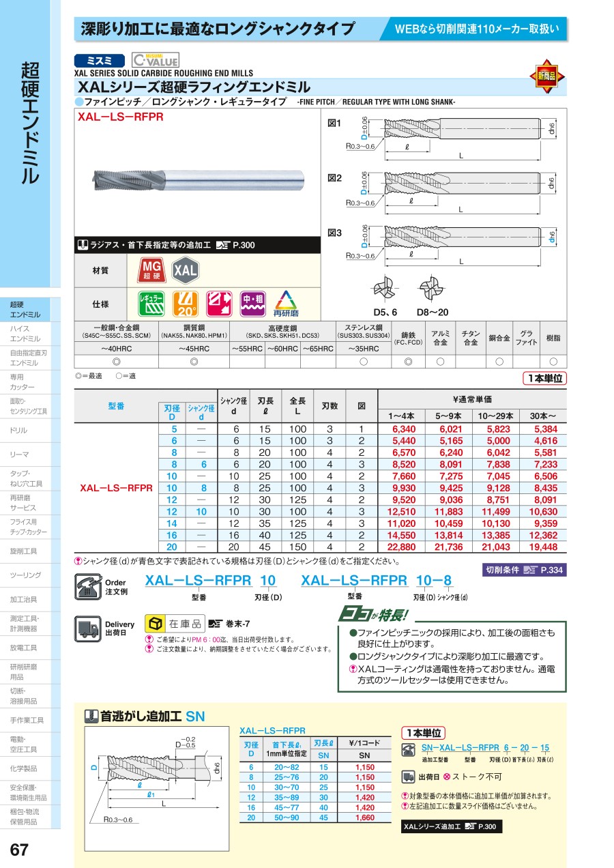Click the ステンレス鋼 material header
The height and width of the screenshot is (868, 614).
[x=363, y=332]
